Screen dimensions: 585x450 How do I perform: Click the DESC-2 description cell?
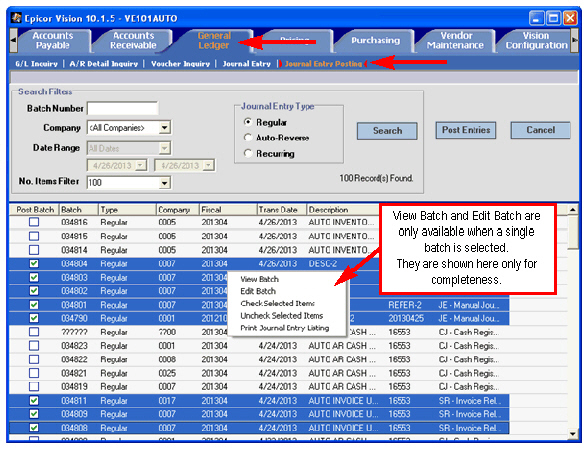(322, 263)
